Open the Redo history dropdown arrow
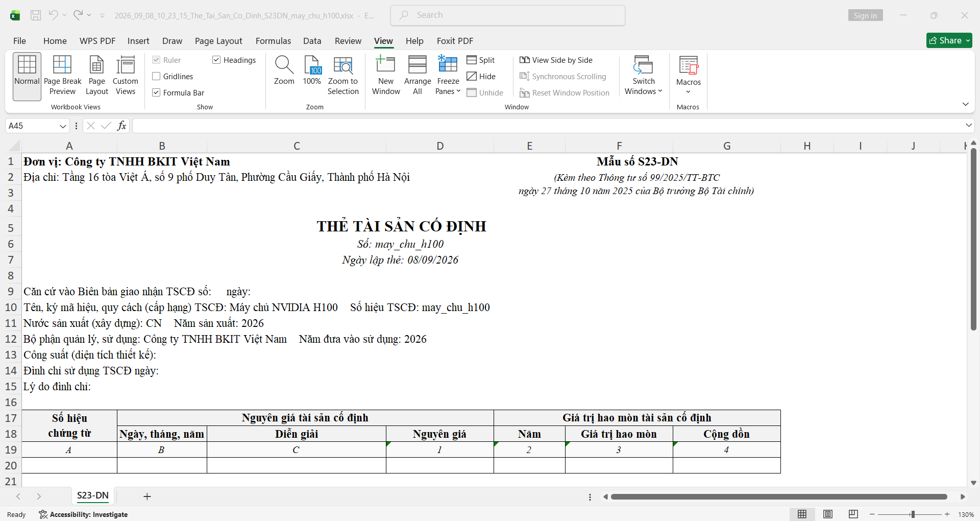Screen dimensions: 980x521 [89, 15]
